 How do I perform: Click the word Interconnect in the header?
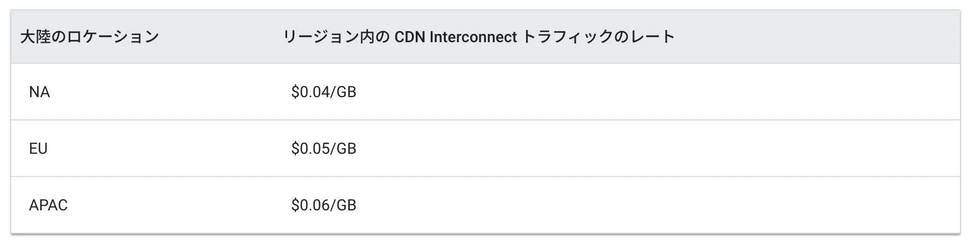point(473,37)
